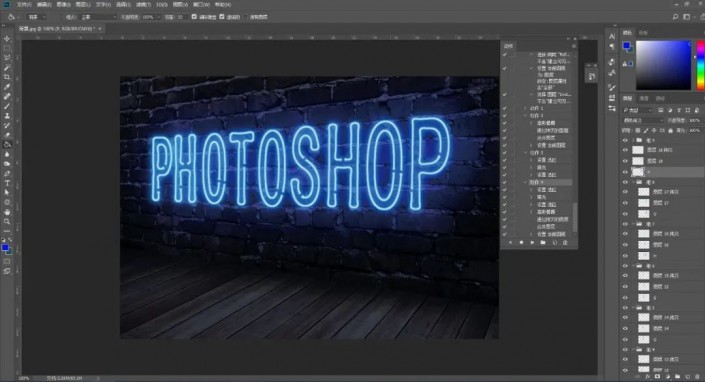Toggle the first checkbox in options bar
Image resolution: width=705 pixels, height=382 pixels.
(x=194, y=17)
